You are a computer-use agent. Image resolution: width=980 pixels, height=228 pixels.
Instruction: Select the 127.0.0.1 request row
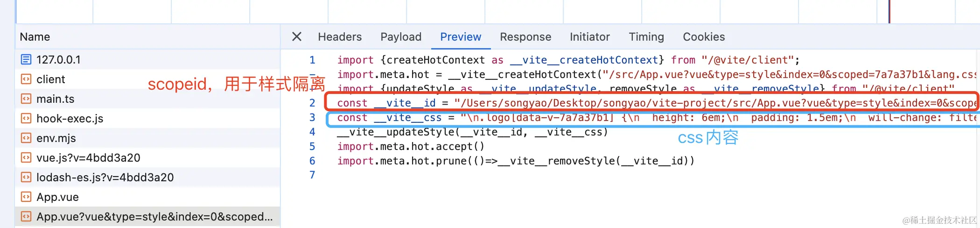click(x=147, y=60)
